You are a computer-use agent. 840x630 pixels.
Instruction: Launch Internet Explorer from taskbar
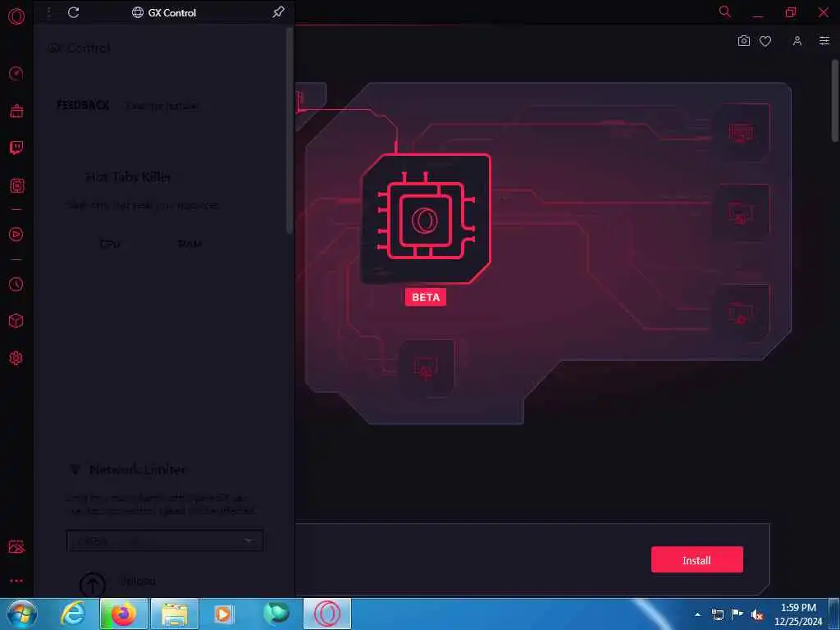(x=73, y=614)
